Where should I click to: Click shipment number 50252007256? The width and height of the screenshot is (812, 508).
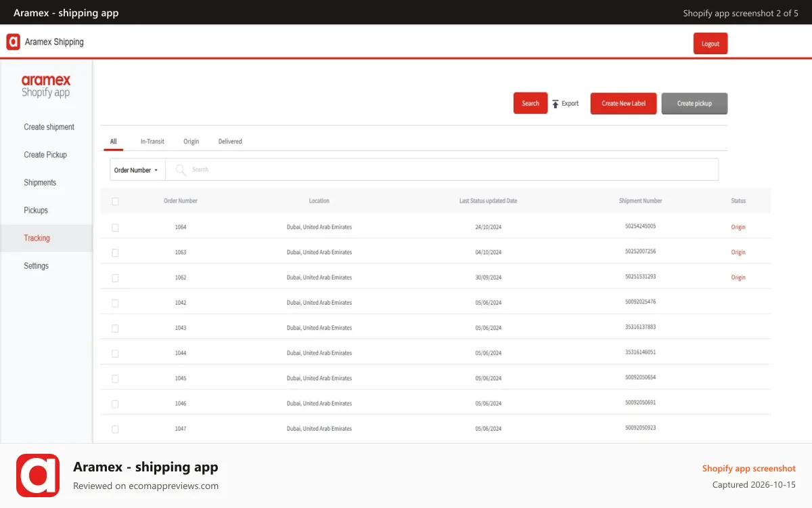(641, 251)
